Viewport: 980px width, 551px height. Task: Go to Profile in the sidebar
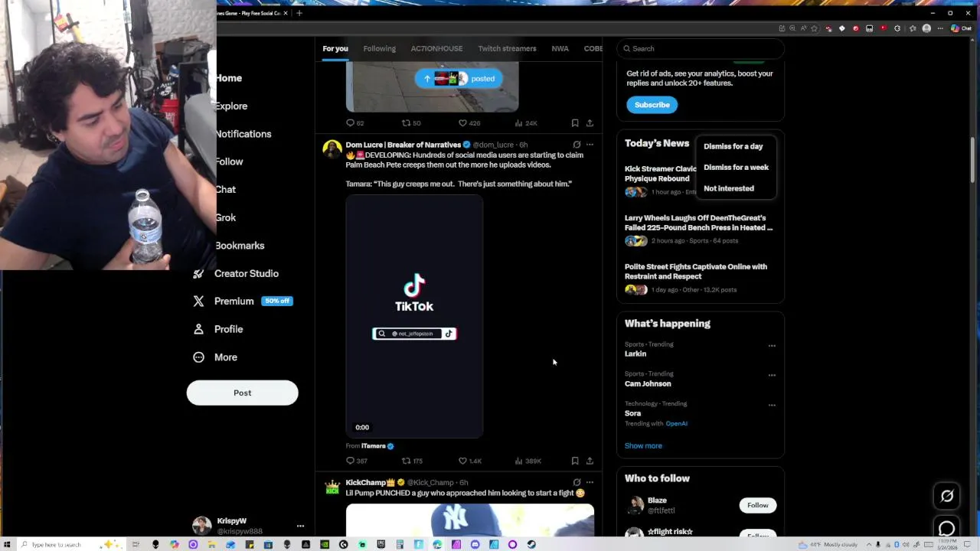tap(218, 329)
